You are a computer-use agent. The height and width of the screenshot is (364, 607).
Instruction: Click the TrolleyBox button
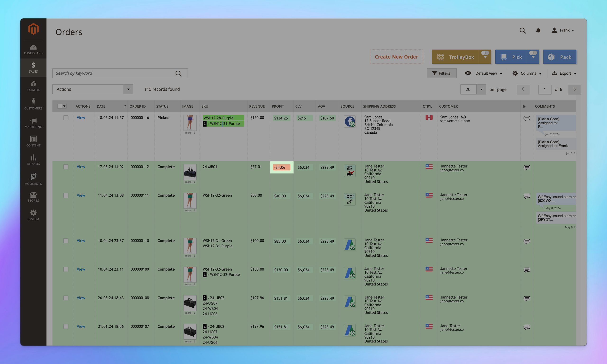[455, 57]
